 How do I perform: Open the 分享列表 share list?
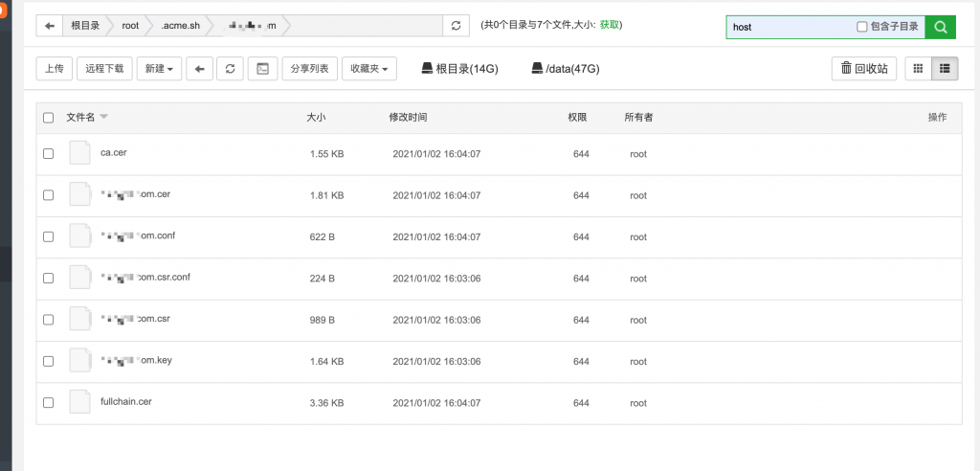309,69
